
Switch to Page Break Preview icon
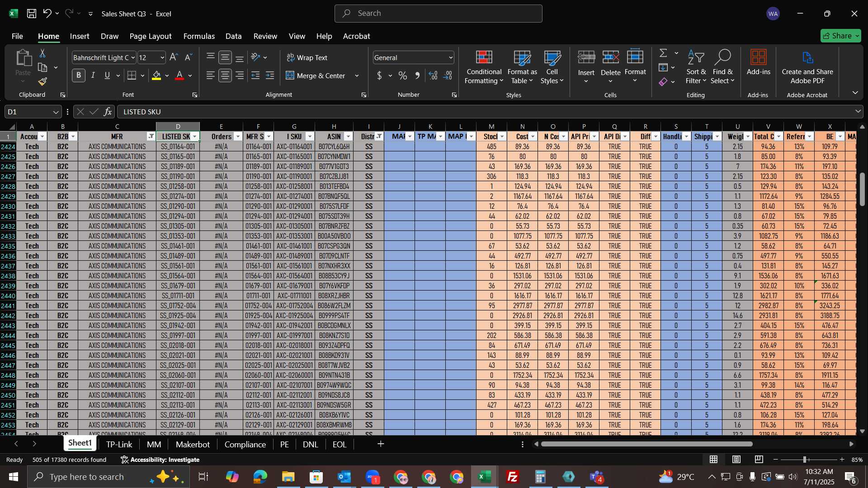point(759,460)
